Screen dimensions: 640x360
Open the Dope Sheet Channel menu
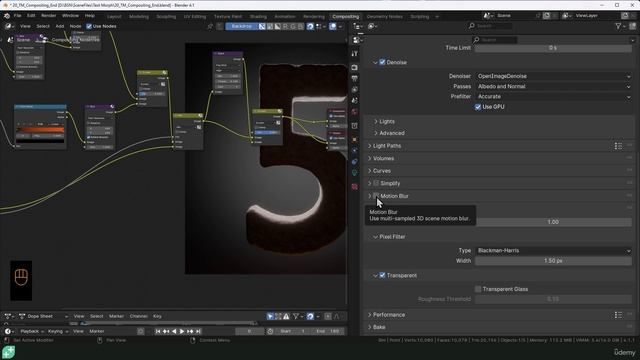(x=138, y=316)
